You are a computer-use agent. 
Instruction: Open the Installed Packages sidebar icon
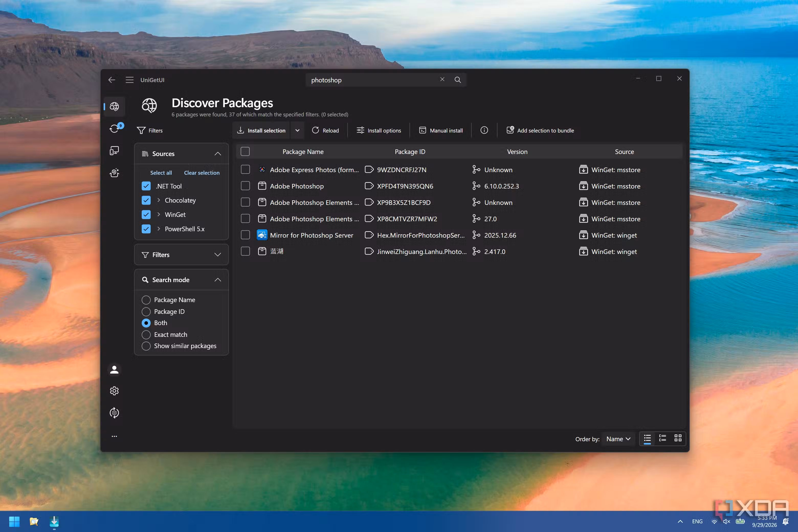[114, 150]
